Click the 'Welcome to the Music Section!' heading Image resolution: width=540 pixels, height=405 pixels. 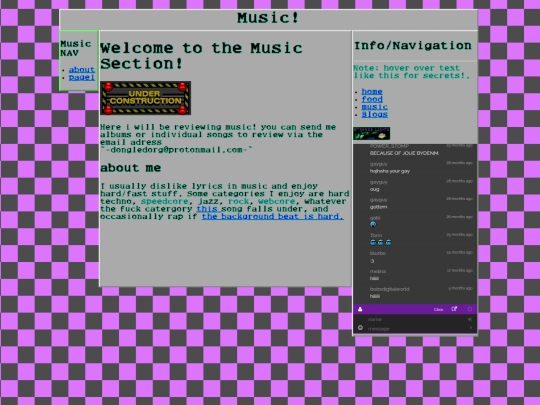tap(201, 55)
